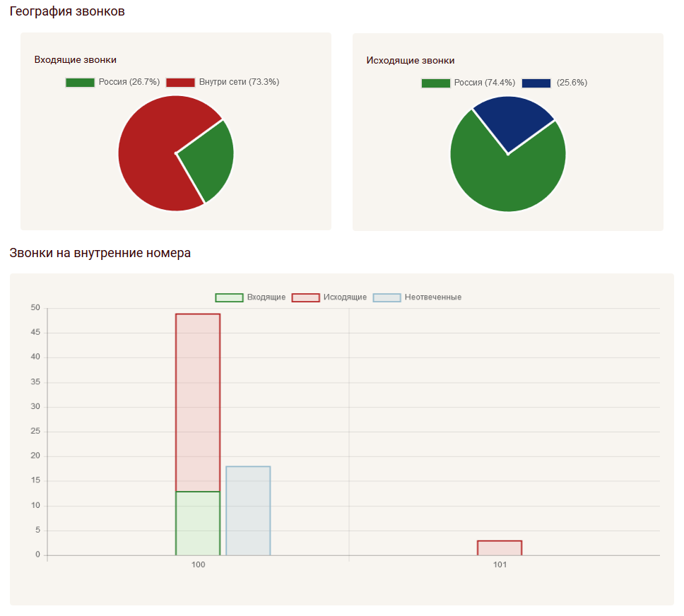Click the 101 x-axis label
The width and height of the screenshot is (684, 616).
[x=500, y=565]
